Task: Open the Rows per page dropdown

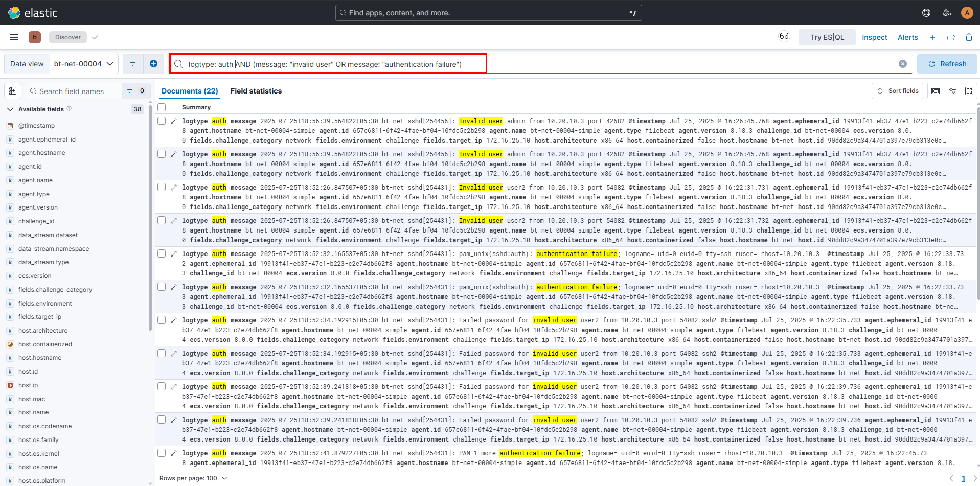Action: point(193,478)
